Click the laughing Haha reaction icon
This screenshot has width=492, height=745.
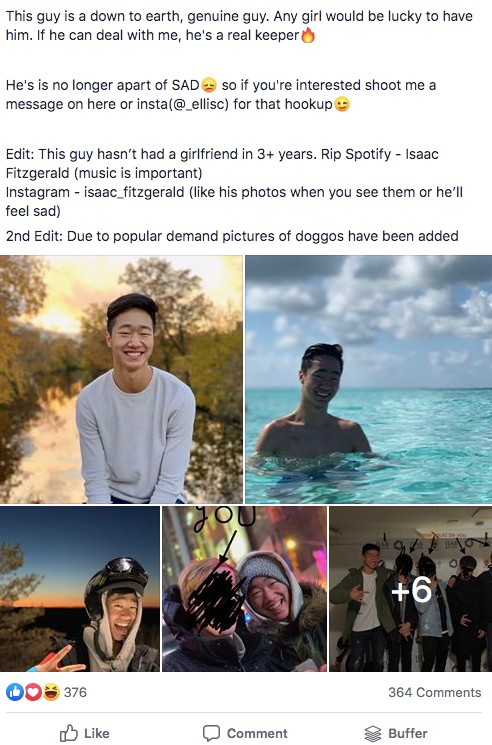(x=51, y=692)
